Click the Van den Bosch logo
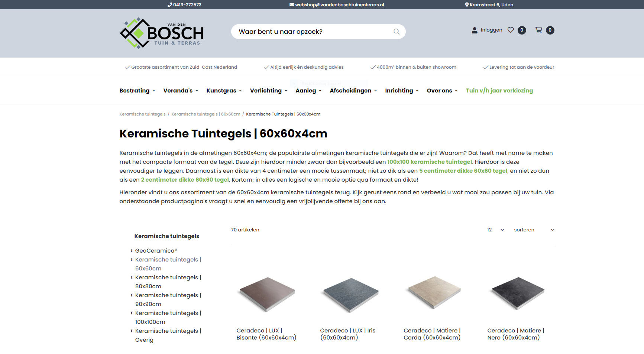 [x=162, y=33]
